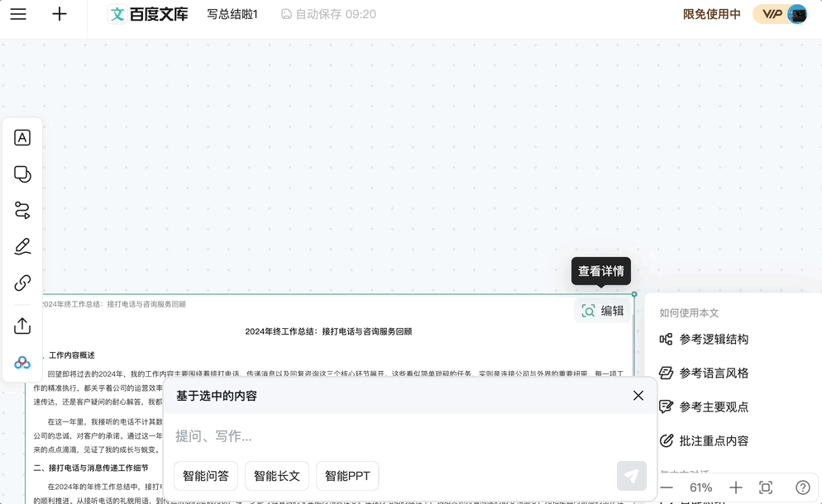Click the autosave icon next to 09:20
822x504 pixels.
click(287, 13)
